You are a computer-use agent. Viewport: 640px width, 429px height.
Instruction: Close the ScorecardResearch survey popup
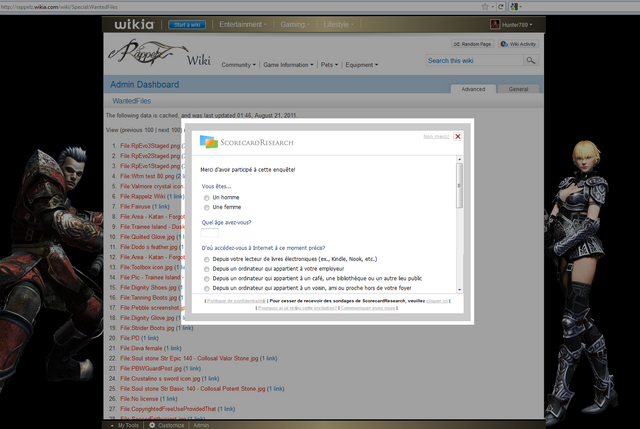(458, 136)
